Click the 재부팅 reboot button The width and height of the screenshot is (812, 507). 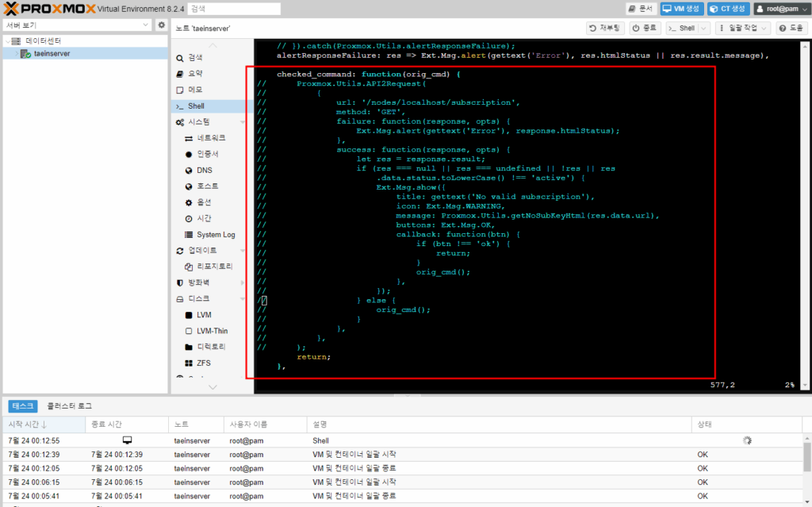coord(605,28)
